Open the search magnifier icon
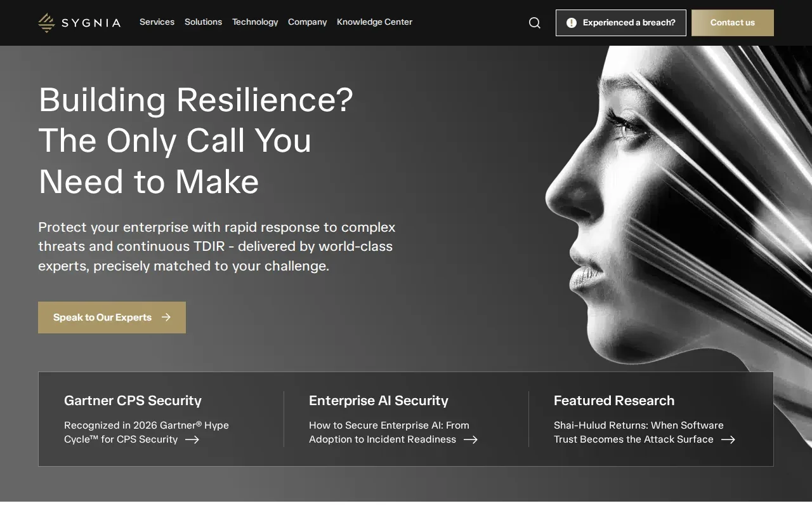This screenshot has width=812, height=508. pyautogui.click(x=535, y=23)
